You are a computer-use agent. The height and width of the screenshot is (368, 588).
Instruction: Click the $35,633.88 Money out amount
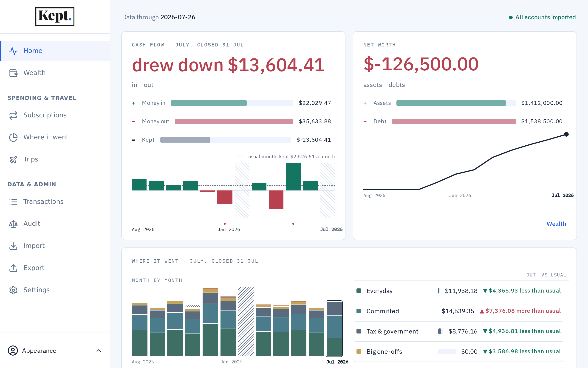pos(315,121)
